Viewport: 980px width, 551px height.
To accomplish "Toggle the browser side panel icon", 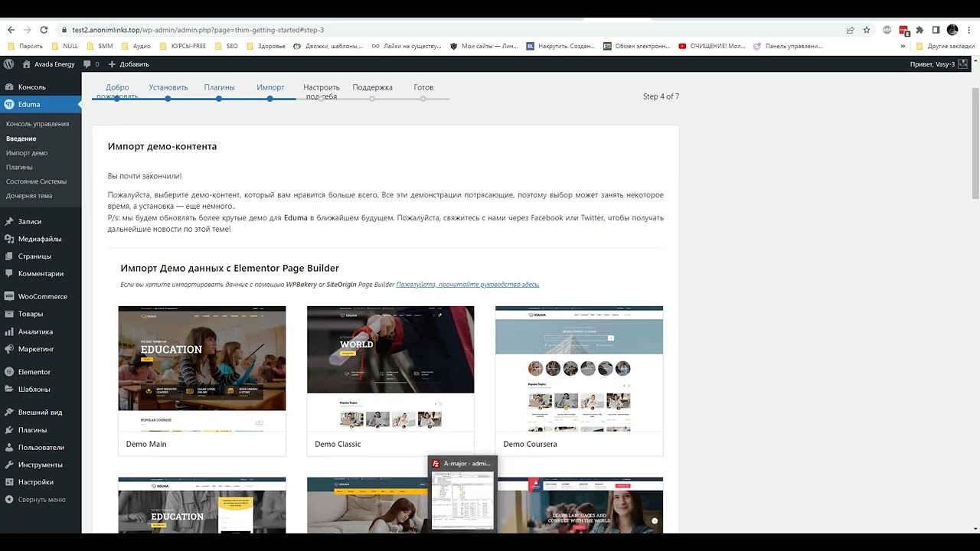I will 936,30.
